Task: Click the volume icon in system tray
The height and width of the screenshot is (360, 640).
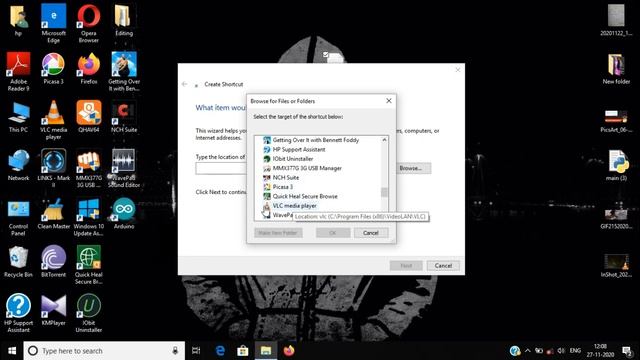Action: [x=561, y=351]
